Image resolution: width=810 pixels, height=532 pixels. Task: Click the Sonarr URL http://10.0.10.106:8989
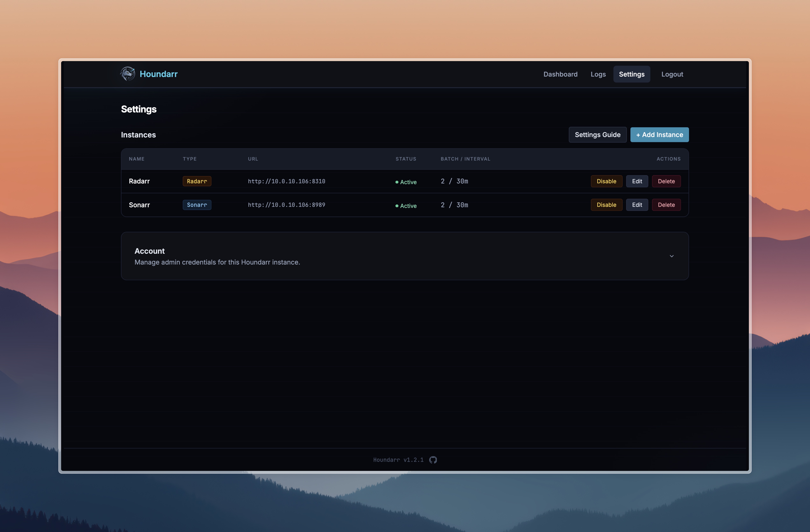tap(286, 205)
